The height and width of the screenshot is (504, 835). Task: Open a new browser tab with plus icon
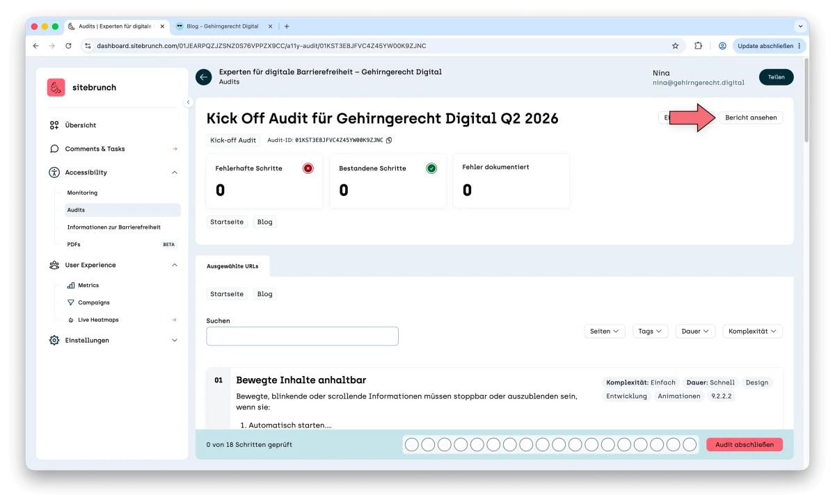click(287, 26)
